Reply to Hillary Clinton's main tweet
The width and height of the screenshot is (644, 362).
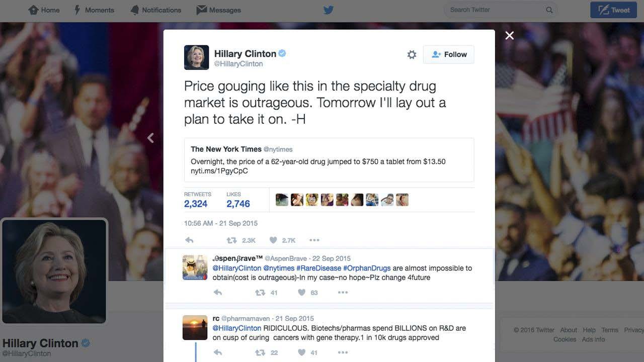click(x=189, y=240)
